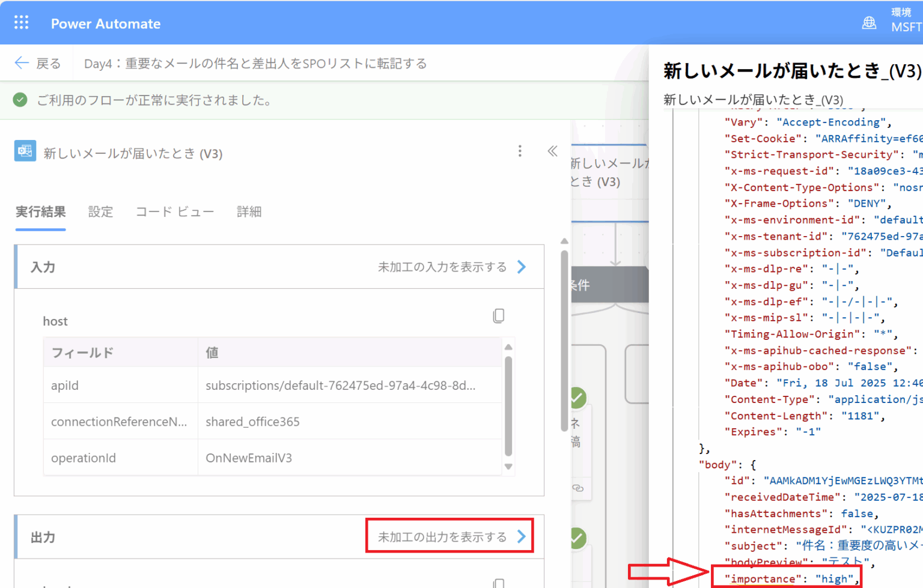The width and height of the screenshot is (923, 588).
Task: Open the three-dot options menu on trigger panel
Action: [x=520, y=151]
